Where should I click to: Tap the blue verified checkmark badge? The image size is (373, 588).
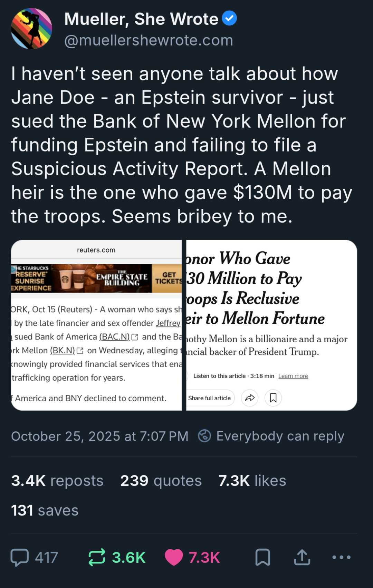coord(229,18)
